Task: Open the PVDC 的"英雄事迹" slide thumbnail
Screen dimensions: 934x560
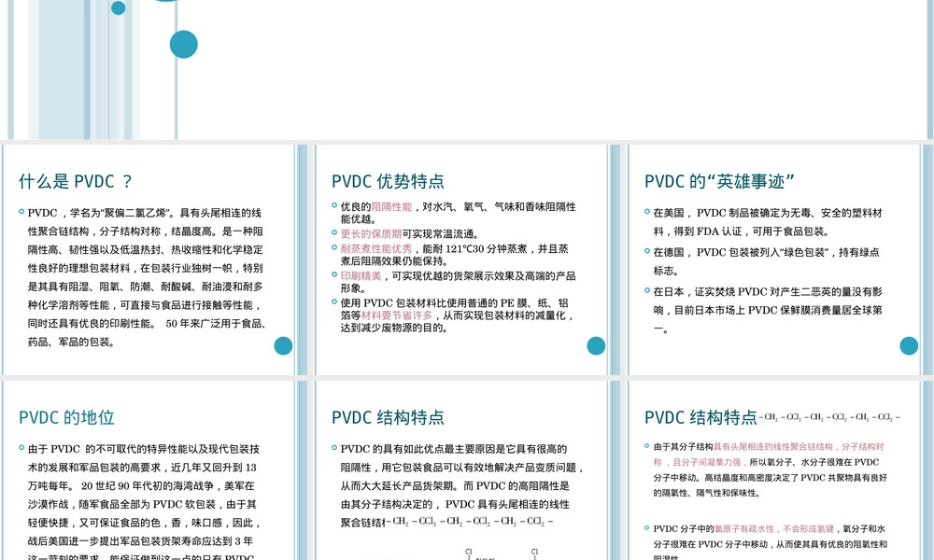Action: click(x=778, y=260)
